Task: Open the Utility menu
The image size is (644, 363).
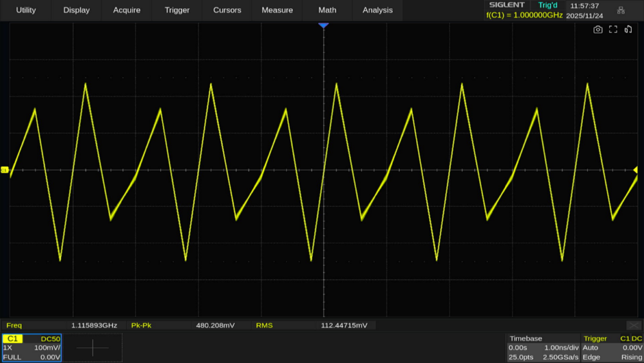Action: [x=26, y=10]
